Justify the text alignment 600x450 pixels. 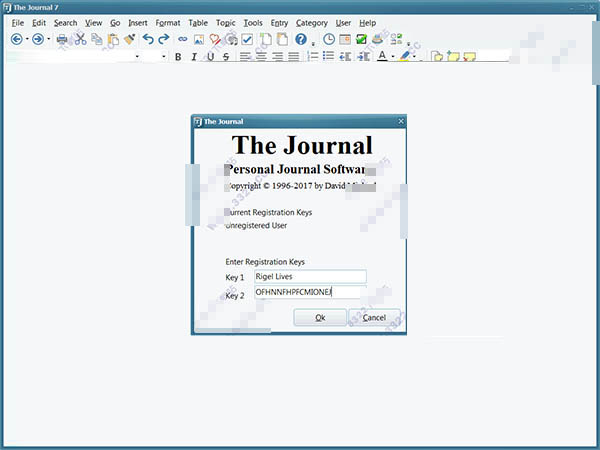(294, 57)
